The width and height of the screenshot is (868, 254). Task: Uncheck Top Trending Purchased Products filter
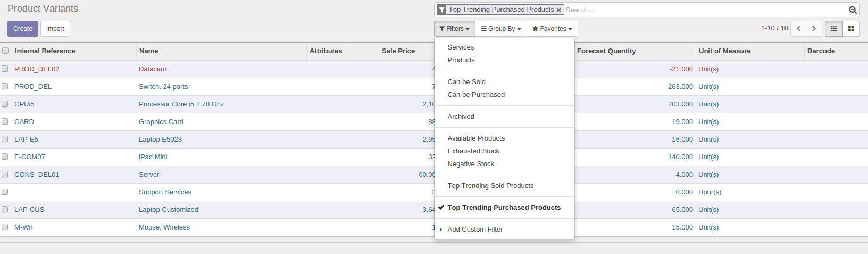(504, 208)
